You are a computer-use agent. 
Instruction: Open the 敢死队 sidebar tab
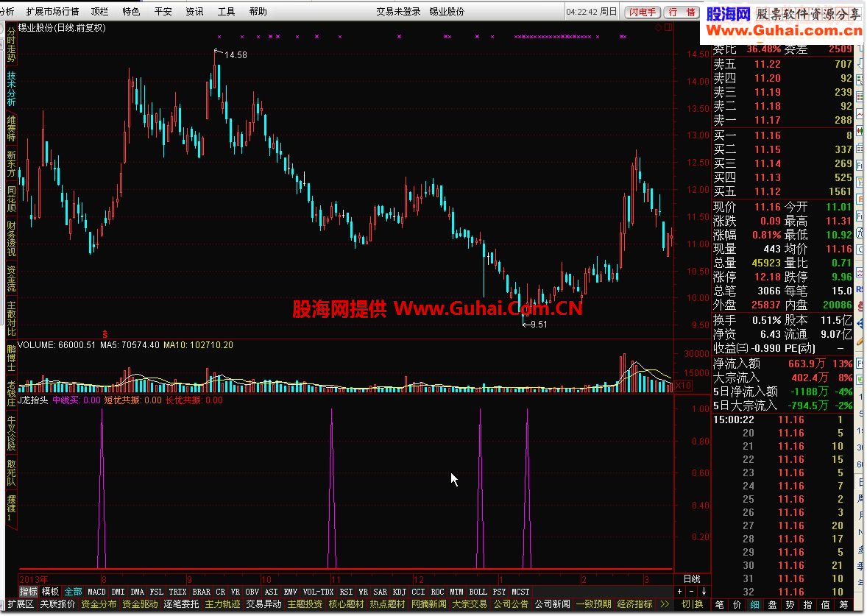coord(11,473)
